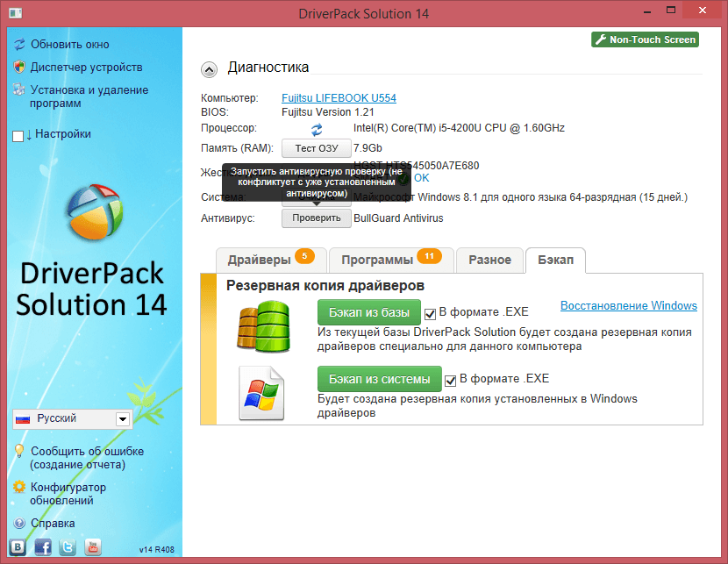The image size is (728, 564).
Task: Click Установка и удаление программ icon
Action: click(x=19, y=89)
